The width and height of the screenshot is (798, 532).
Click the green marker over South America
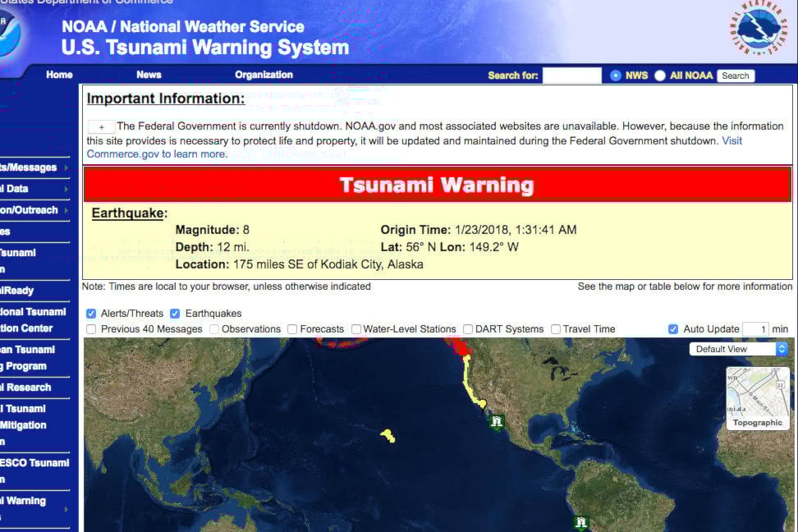click(581, 522)
